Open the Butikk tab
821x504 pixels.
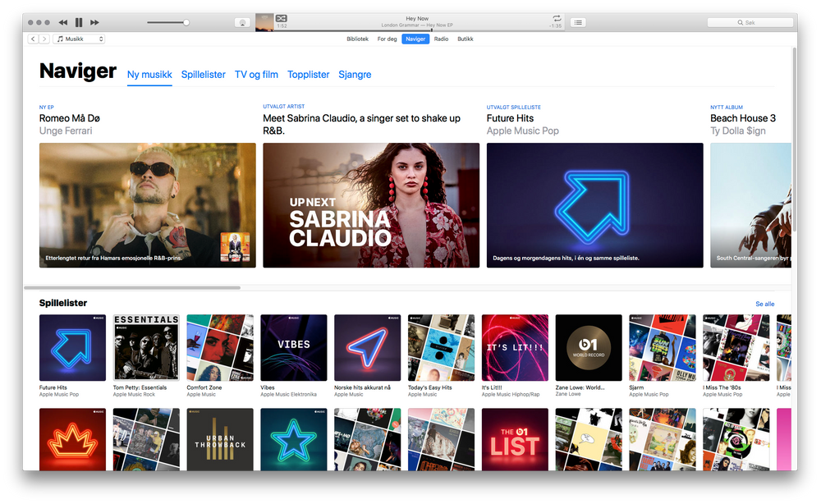(465, 39)
